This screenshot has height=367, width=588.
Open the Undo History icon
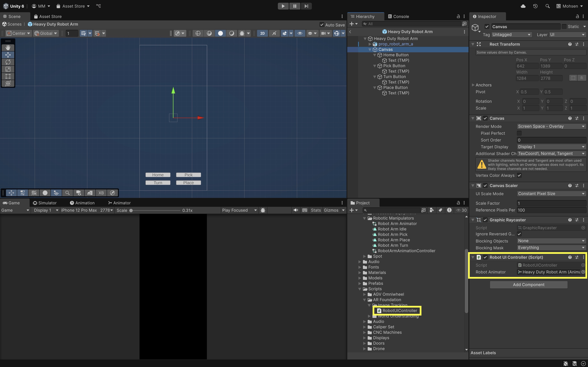pos(535,6)
